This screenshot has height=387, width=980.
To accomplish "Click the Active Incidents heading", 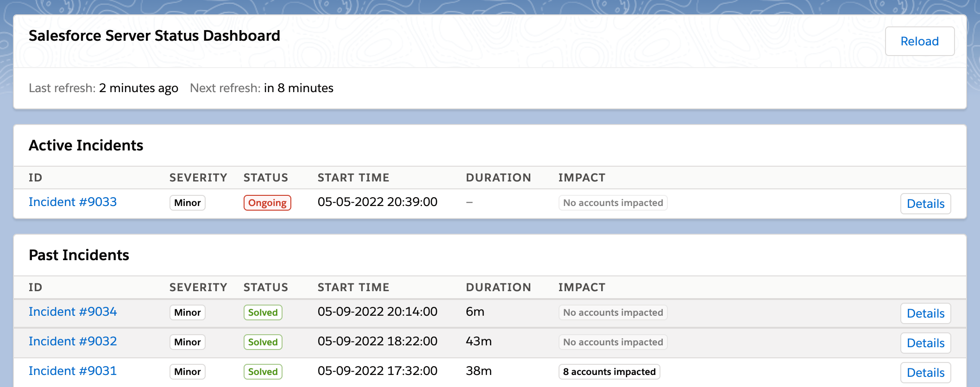I will pyautogui.click(x=86, y=145).
